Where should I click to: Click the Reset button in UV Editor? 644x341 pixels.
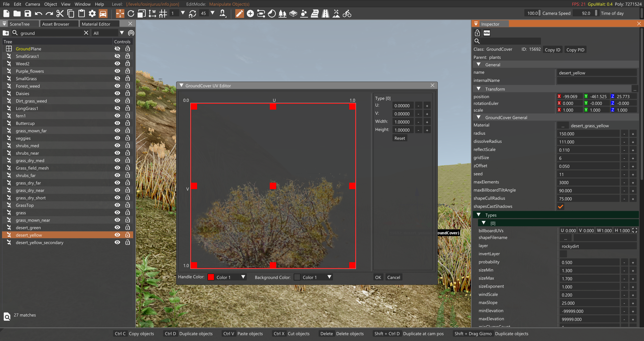tap(399, 138)
